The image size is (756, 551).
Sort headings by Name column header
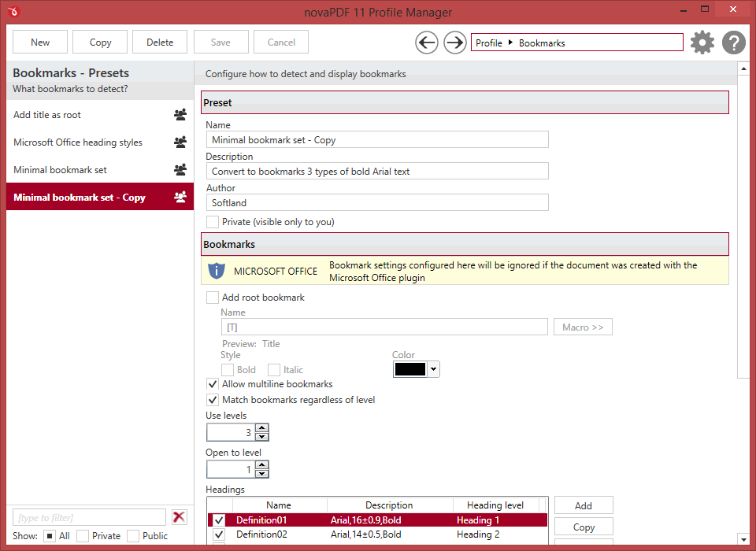point(279,505)
